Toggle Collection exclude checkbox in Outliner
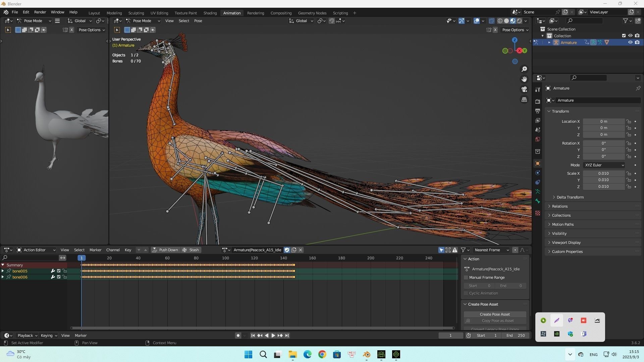Viewport: 644px width, 362px height. pyautogui.click(x=624, y=36)
